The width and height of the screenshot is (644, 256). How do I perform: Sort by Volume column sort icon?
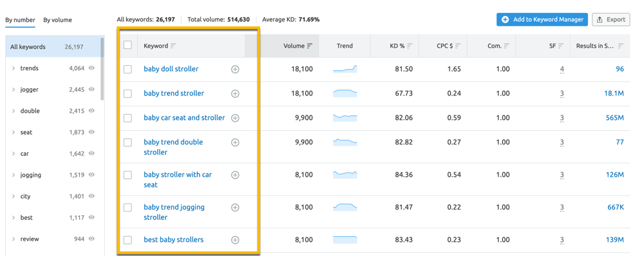[310, 46]
